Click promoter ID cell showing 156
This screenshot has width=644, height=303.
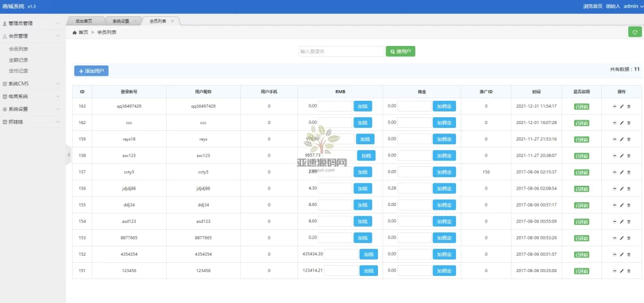[486, 172]
